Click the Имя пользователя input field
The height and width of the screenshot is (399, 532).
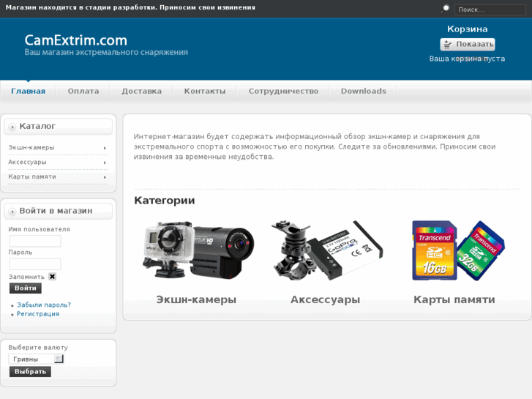click(35, 241)
